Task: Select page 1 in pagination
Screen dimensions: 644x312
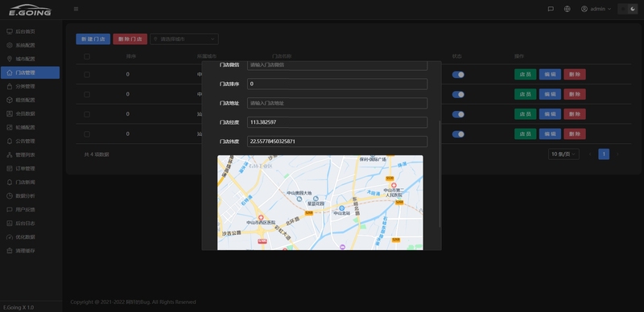Action: 604,154
